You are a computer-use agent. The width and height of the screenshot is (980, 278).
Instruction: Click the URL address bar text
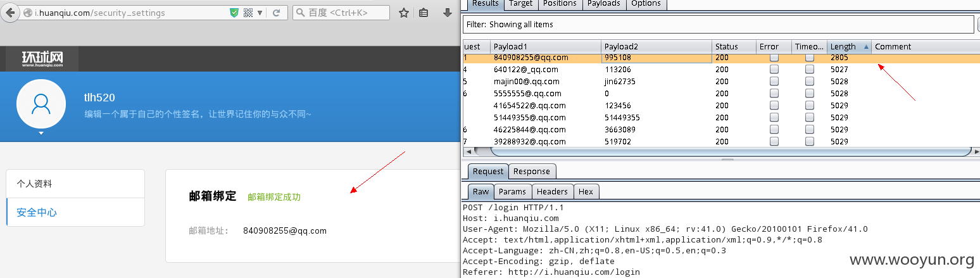point(100,13)
